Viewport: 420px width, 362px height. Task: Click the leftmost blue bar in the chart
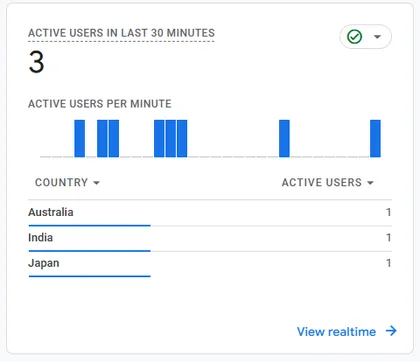coord(80,138)
